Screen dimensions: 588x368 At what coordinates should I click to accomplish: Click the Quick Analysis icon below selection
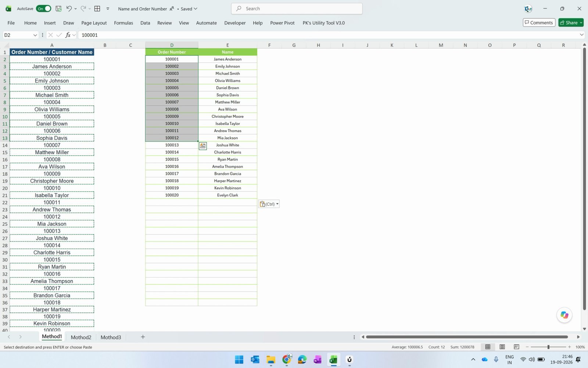tap(202, 146)
